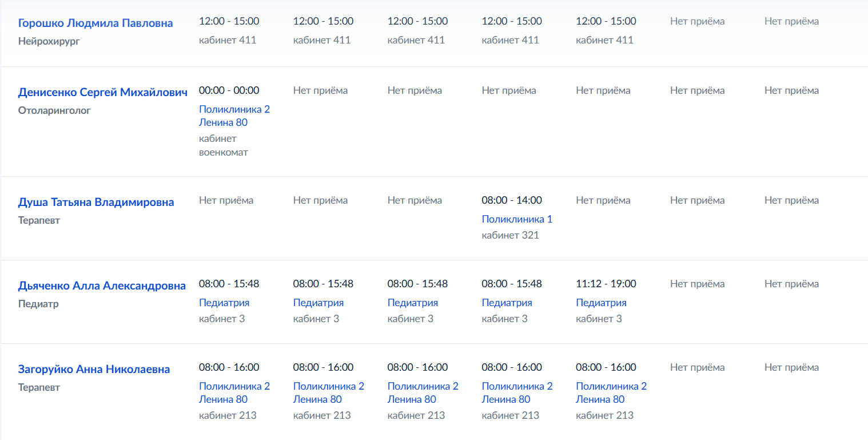The image size is (868, 440).
Task: Open Педиатрия link under 11:12 - 19:00
Action: [x=601, y=303]
